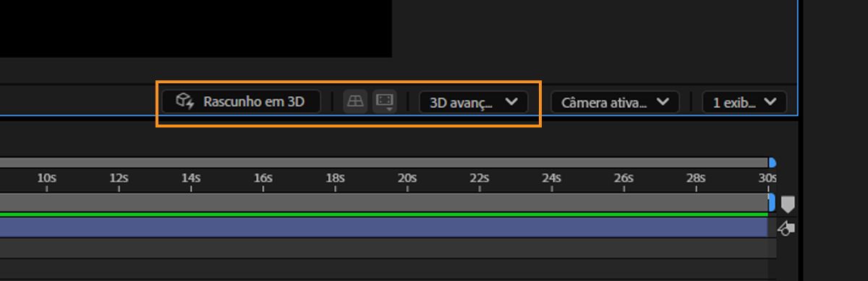Click the work area end handle below the ruler
This screenshot has height=281, width=868.
point(772,202)
